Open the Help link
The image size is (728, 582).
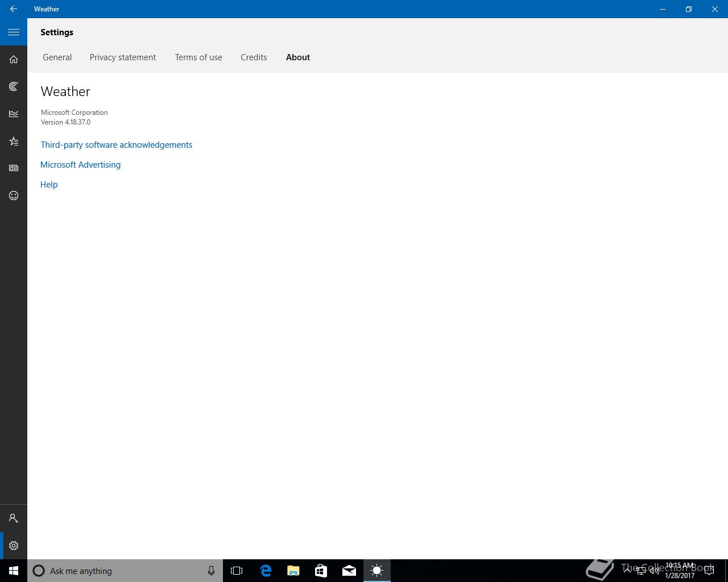[x=49, y=185]
